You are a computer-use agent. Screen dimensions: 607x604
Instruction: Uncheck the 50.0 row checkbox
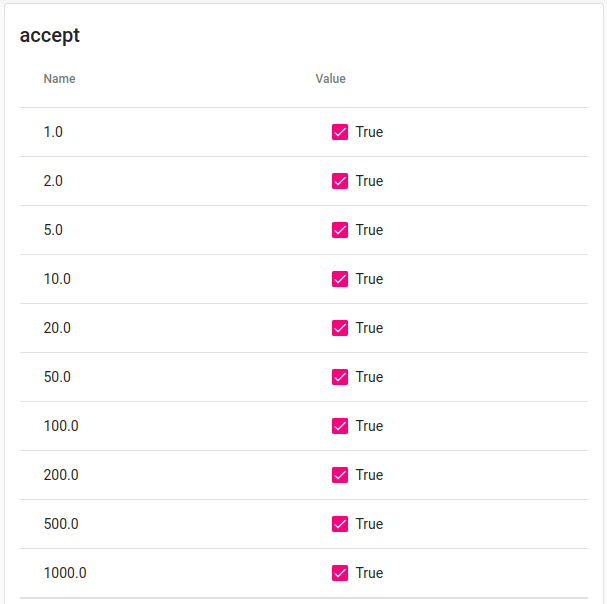click(x=340, y=377)
